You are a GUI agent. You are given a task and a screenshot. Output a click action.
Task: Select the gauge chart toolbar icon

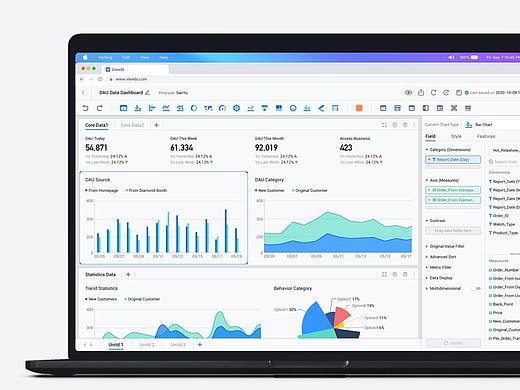point(222,108)
